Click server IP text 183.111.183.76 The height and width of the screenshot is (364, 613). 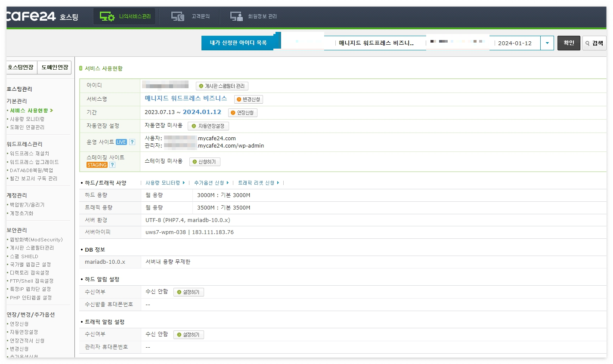click(x=213, y=232)
